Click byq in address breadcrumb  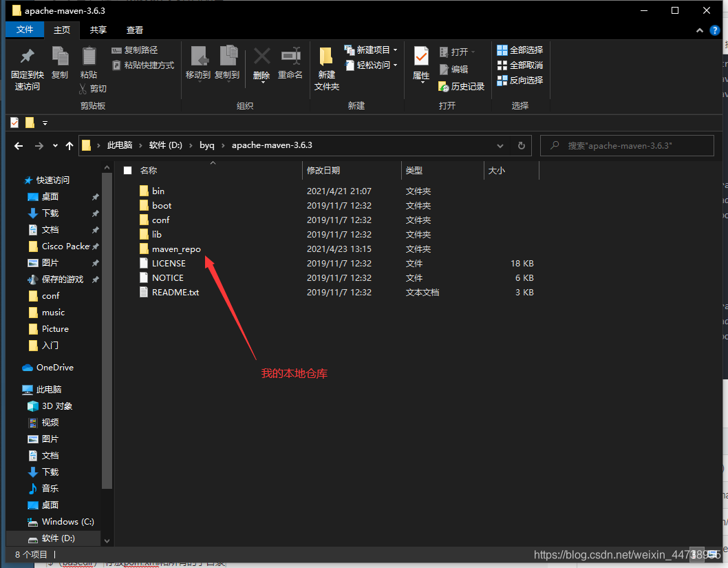coord(207,145)
